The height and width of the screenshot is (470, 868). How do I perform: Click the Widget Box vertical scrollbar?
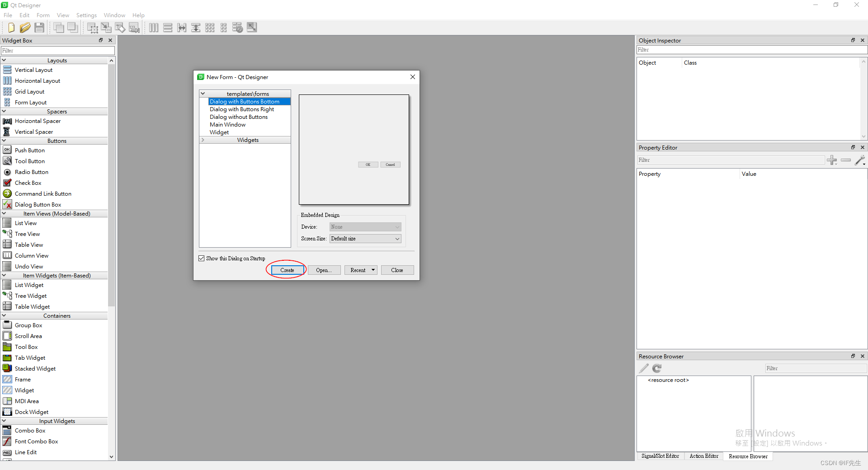pos(112,186)
